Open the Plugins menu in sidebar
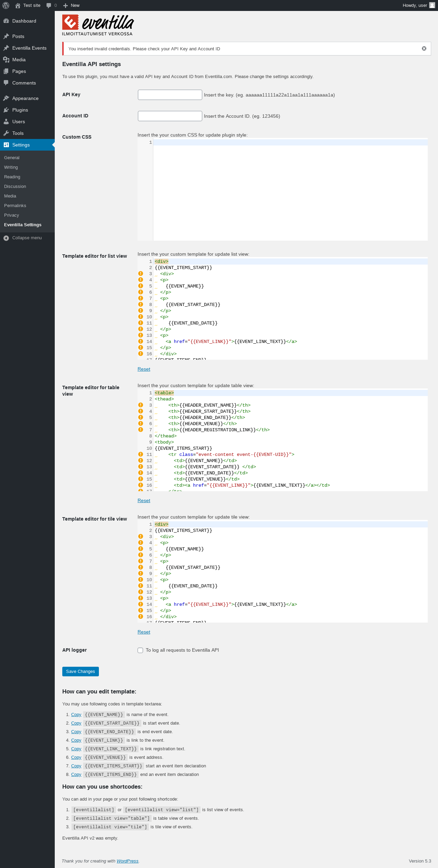 (20, 110)
